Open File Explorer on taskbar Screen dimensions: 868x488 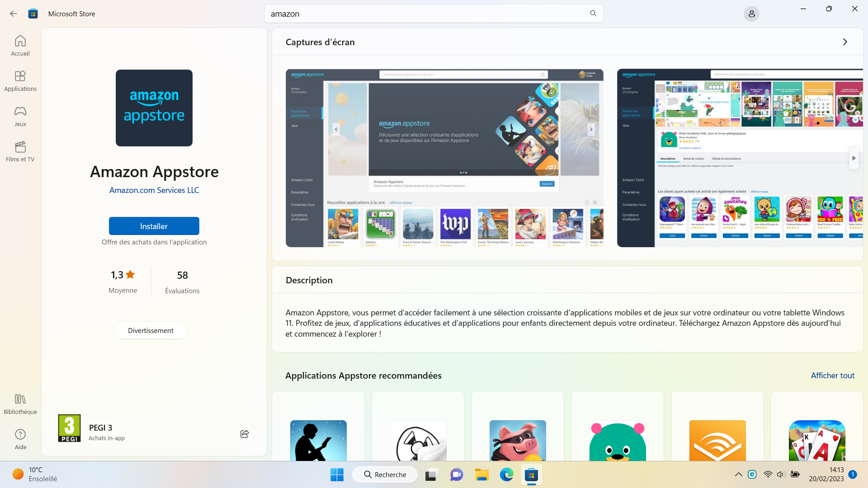tap(482, 474)
